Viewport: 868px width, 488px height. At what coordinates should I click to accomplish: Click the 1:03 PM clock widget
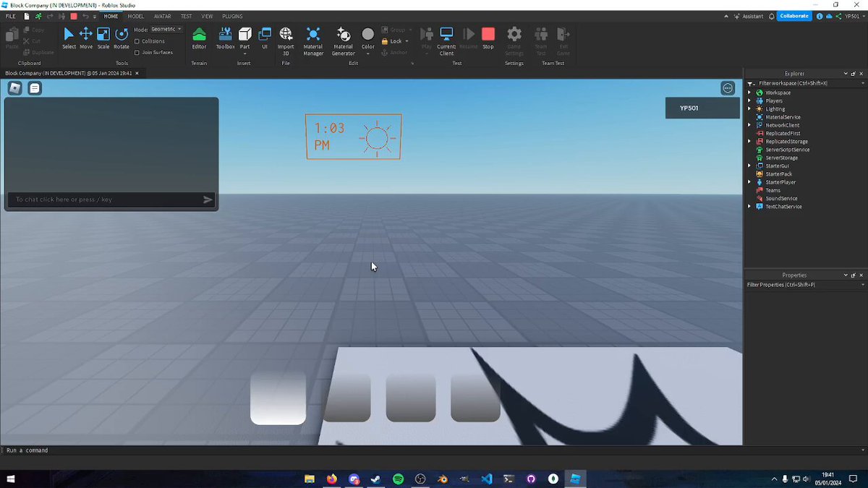click(354, 137)
